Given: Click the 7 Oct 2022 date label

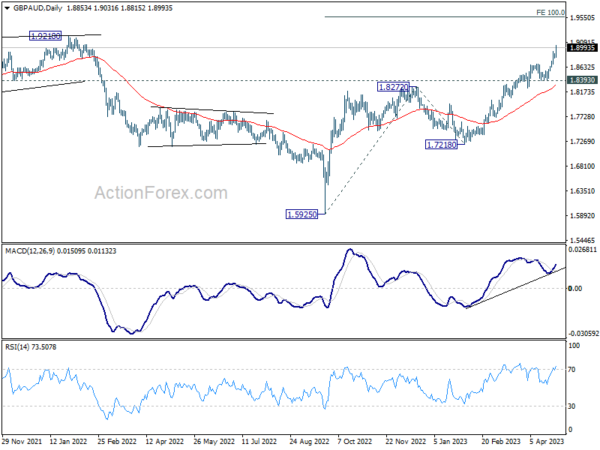Looking at the screenshot, I should click(x=354, y=441).
